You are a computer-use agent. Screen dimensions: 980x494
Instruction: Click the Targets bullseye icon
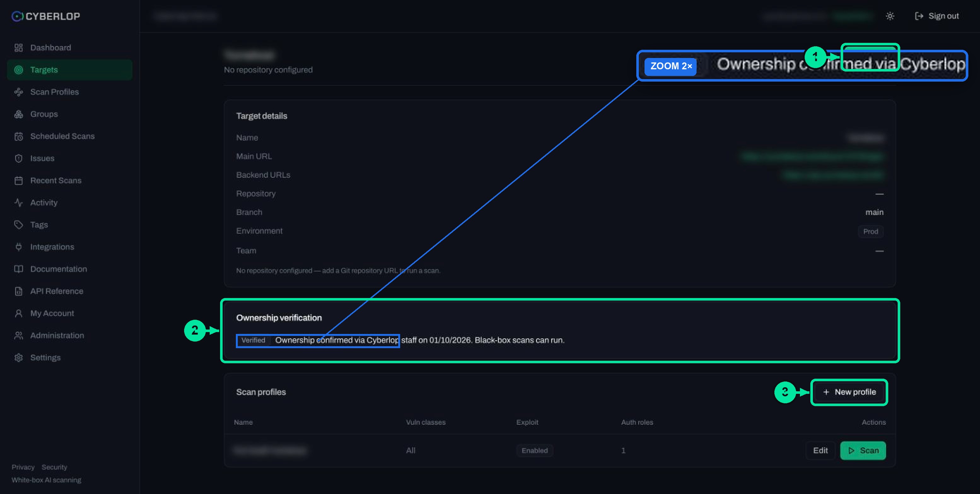coord(19,70)
